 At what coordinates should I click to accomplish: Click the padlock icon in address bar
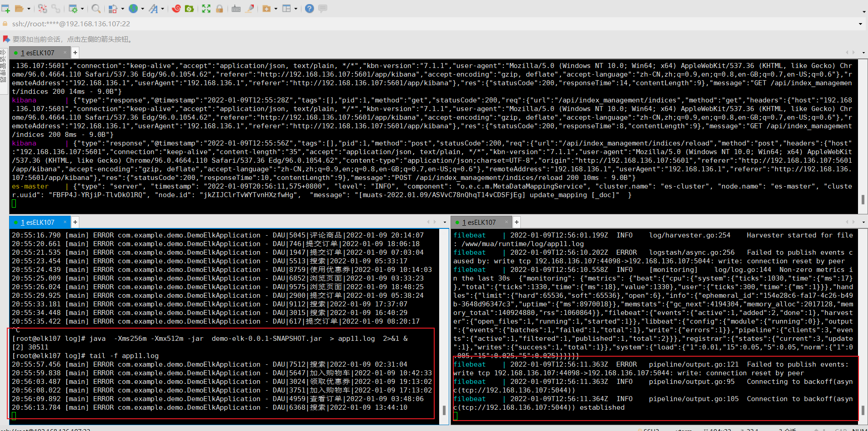click(x=5, y=24)
